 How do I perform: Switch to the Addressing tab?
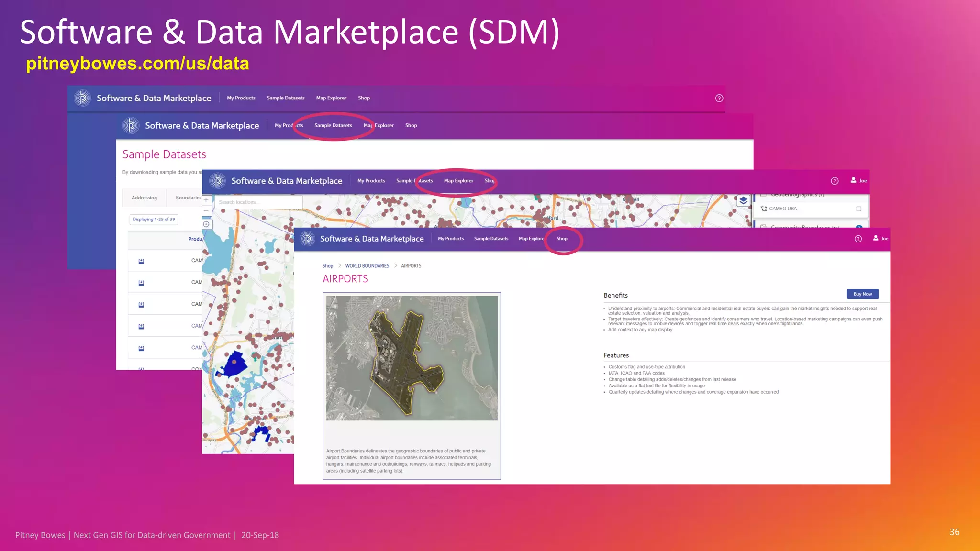pos(144,198)
